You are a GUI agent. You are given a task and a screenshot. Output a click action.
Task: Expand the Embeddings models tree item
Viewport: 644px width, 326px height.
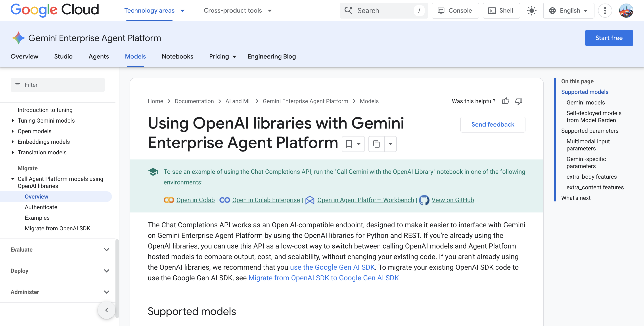click(13, 142)
